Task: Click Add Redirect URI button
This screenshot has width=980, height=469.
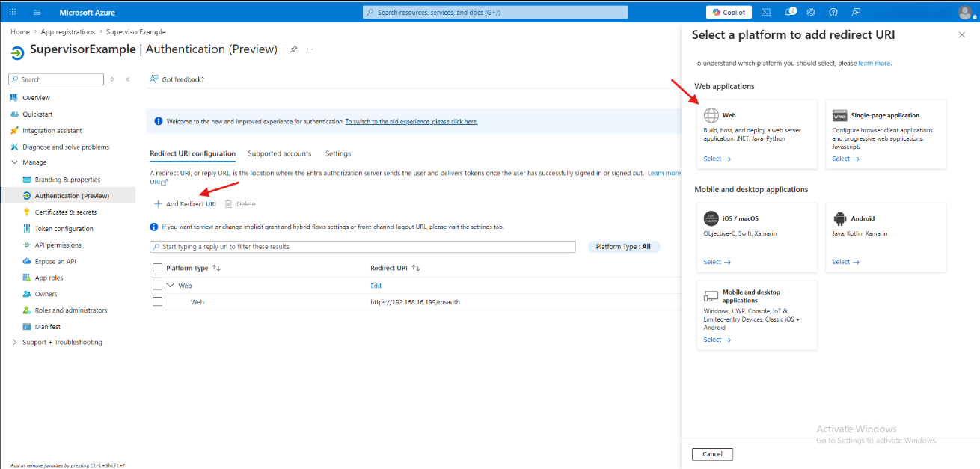Action: click(185, 204)
